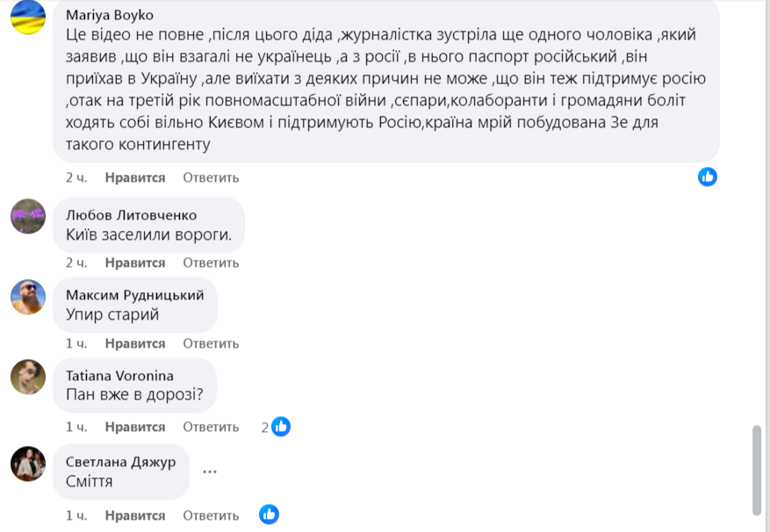The width and height of the screenshot is (770, 532).
Task: Click like reaction icon on Tatiana Voronina's comment
Action: 281,427
